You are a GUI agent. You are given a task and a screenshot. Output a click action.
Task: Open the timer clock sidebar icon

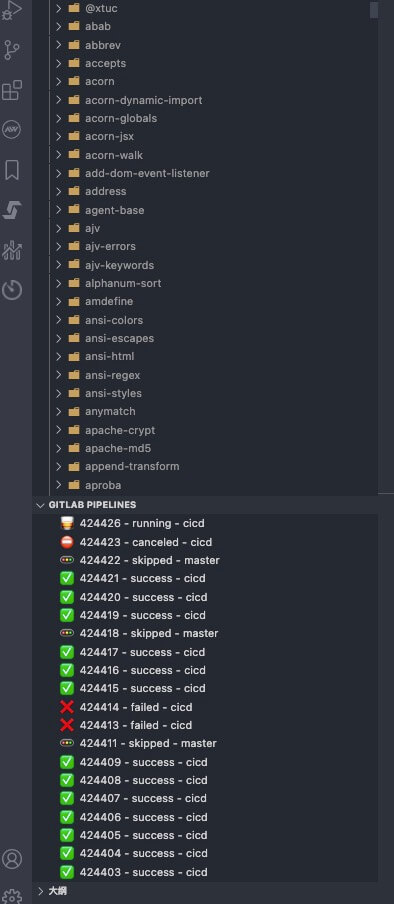[12, 289]
